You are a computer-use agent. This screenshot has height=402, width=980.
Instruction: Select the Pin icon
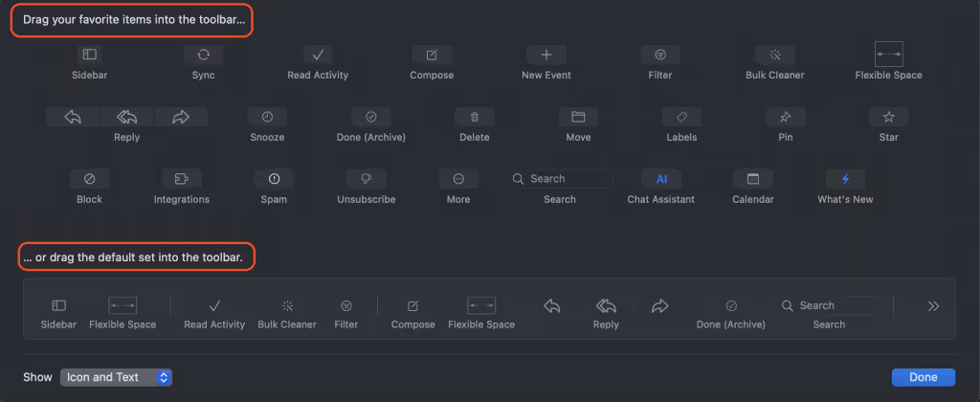pos(786,116)
